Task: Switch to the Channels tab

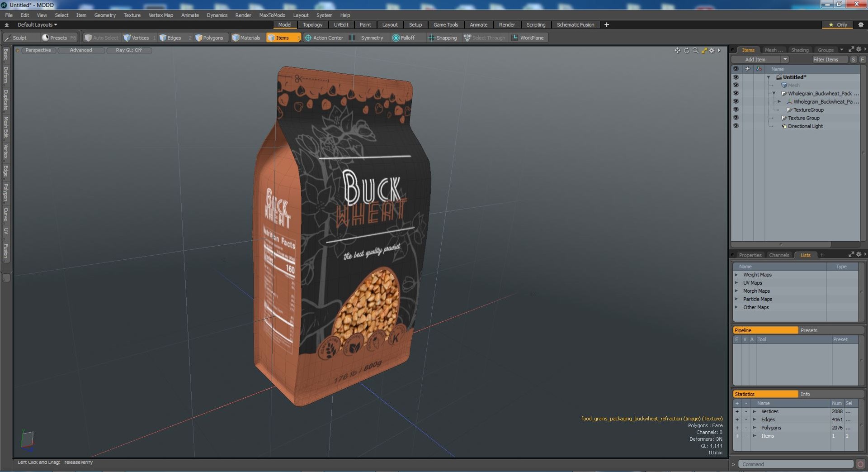Action: coord(779,255)
